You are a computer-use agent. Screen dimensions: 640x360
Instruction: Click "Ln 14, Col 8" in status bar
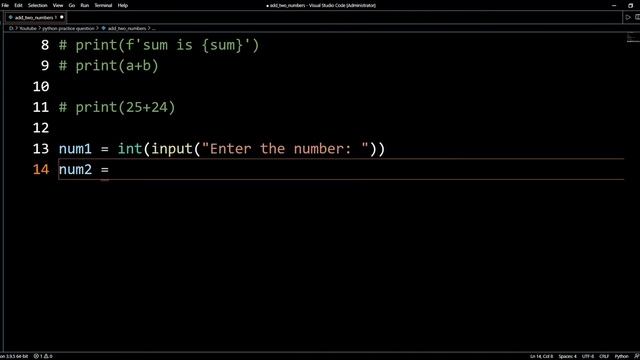(541, 356)
